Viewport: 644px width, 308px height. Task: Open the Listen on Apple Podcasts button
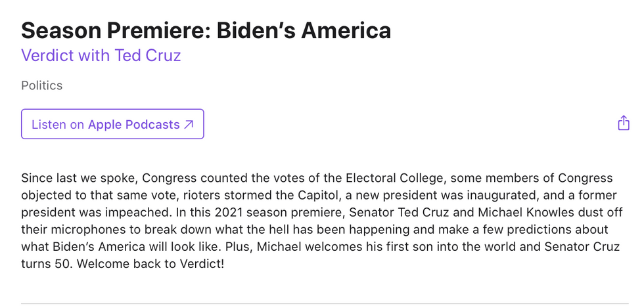tap(112, 124)
